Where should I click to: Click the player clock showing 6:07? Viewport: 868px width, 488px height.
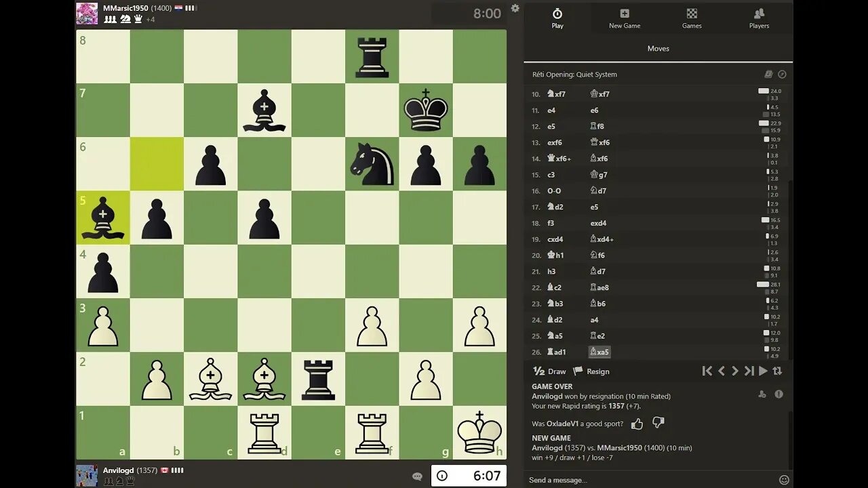click(469, 476)
